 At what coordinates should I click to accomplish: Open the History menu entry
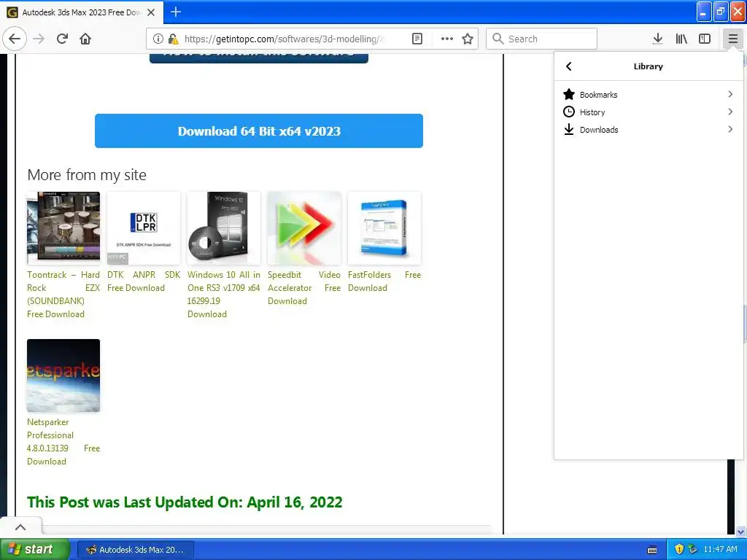[648, 112]
